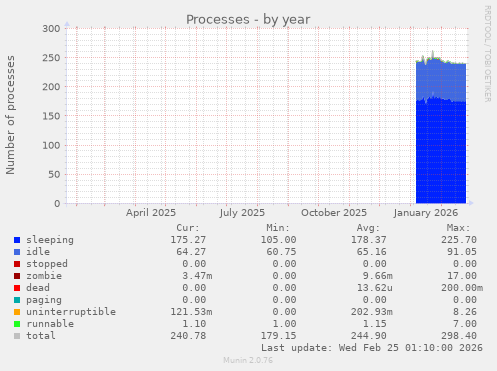Click the idle average value 65.16
Viewport: 497px width, 371px height.
pos(372,252)
